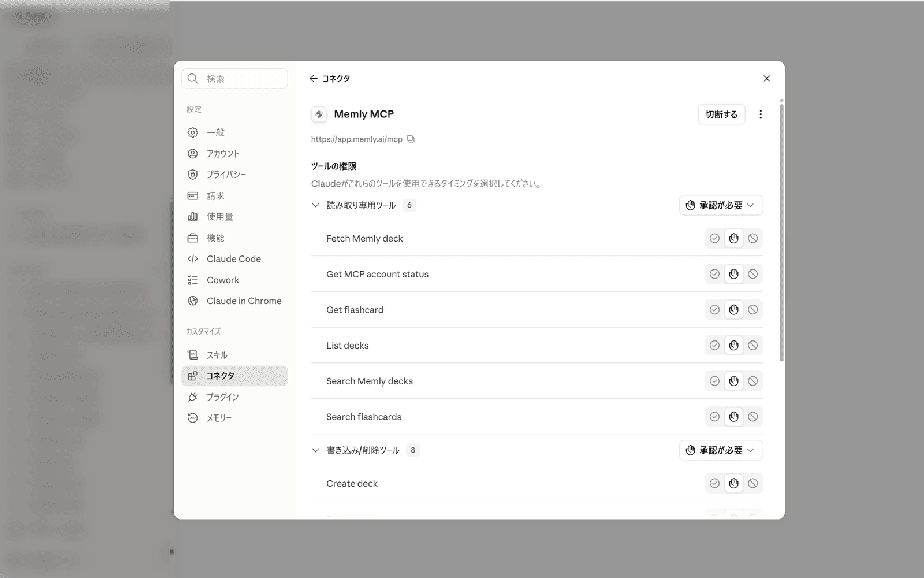
Task: Click the List decks row label
Action: coord(347,346)
